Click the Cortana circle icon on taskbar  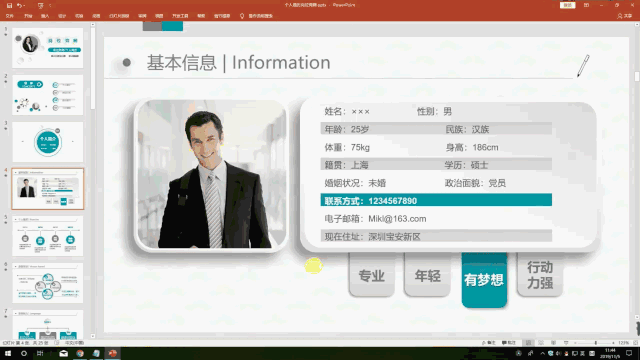[x=24, y=353]
